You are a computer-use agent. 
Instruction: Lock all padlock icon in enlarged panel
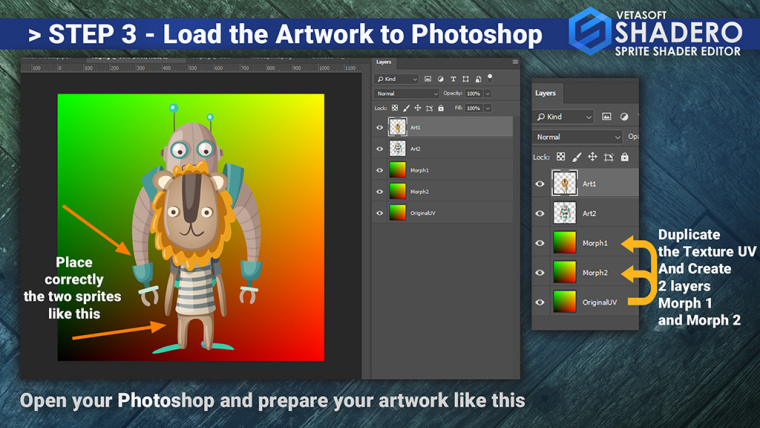[x=625, y=157]
